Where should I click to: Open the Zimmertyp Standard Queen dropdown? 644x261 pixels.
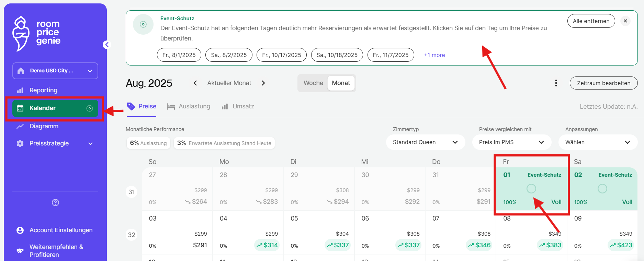(425, 142)
